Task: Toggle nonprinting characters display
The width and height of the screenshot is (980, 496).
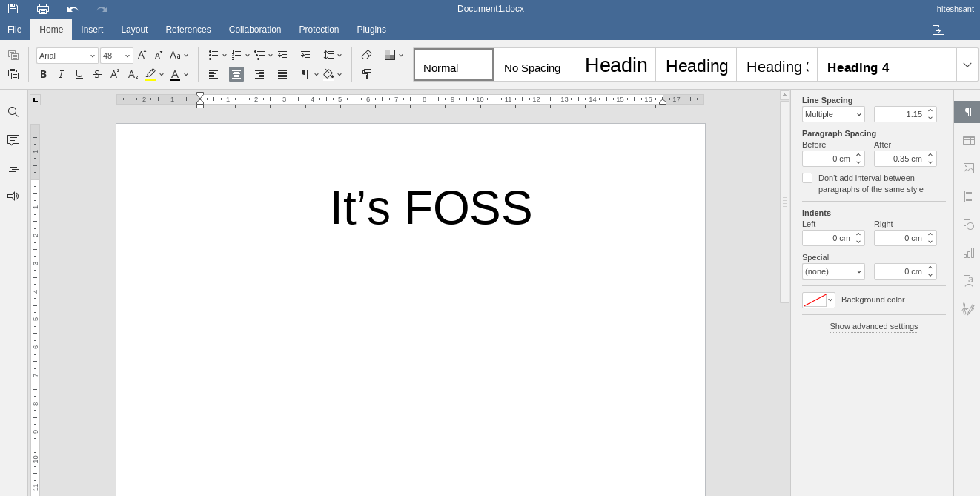Action: 305,74
